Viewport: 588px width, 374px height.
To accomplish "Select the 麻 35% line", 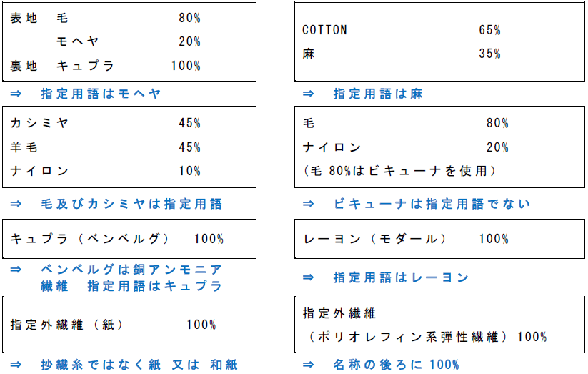I will [x=400, y=54].
